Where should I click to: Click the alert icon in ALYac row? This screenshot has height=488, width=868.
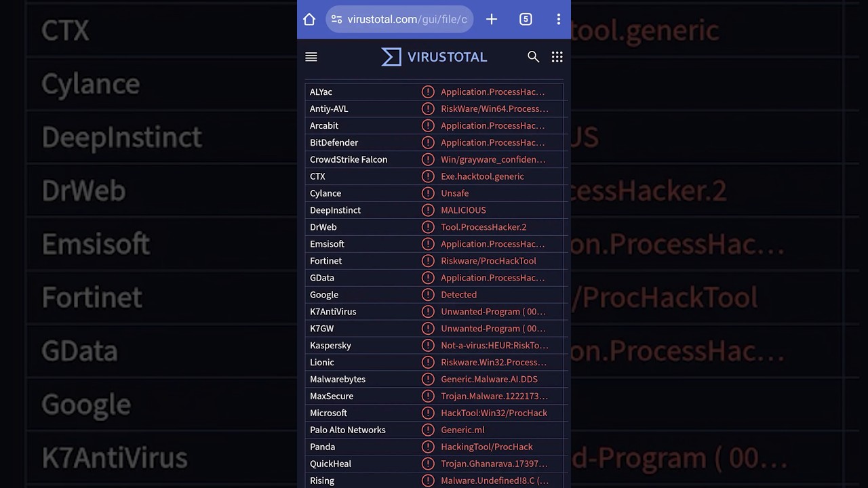[428, 91]
